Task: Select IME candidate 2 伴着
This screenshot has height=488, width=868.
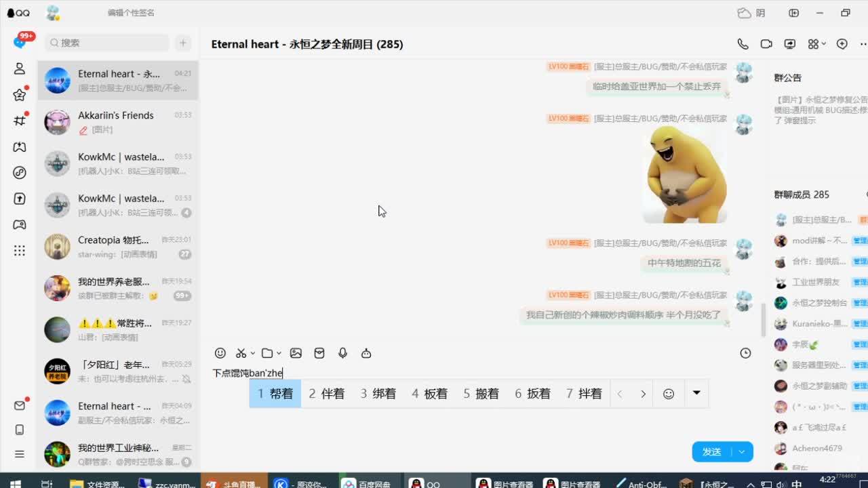Action: (x=327, y=394)
